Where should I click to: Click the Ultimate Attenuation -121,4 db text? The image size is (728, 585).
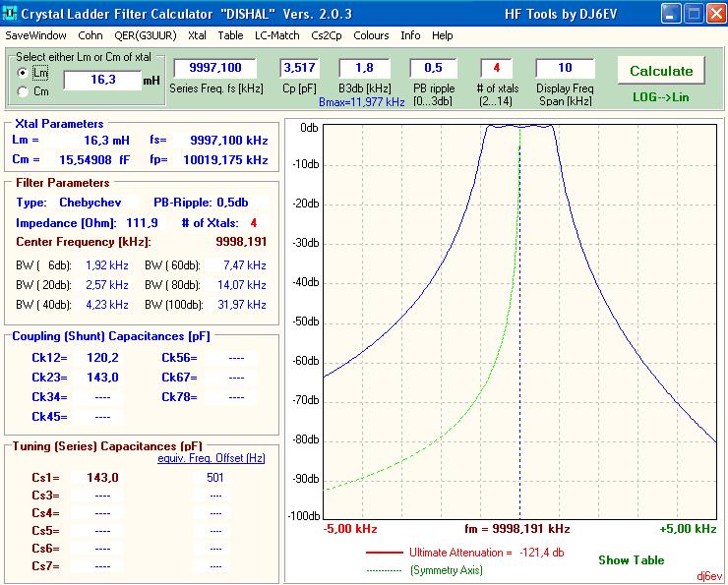coord(486,553)
